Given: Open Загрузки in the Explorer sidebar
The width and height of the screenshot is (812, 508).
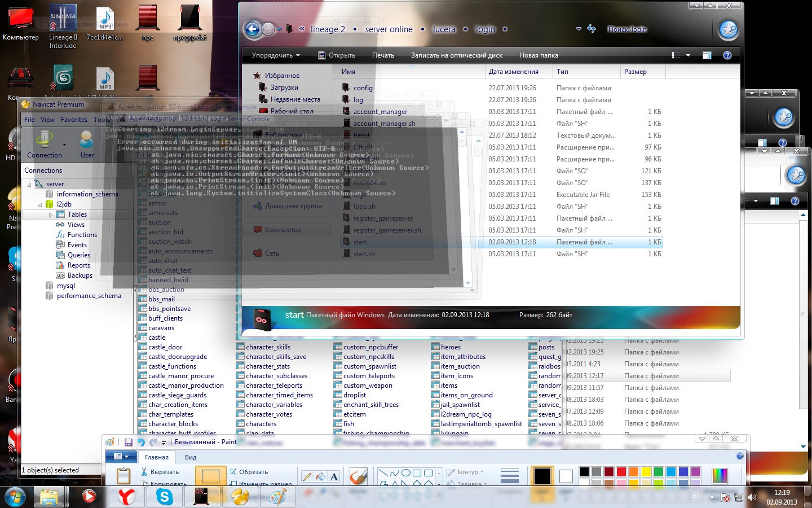Looking at the screenshot, I should point(284,87).
